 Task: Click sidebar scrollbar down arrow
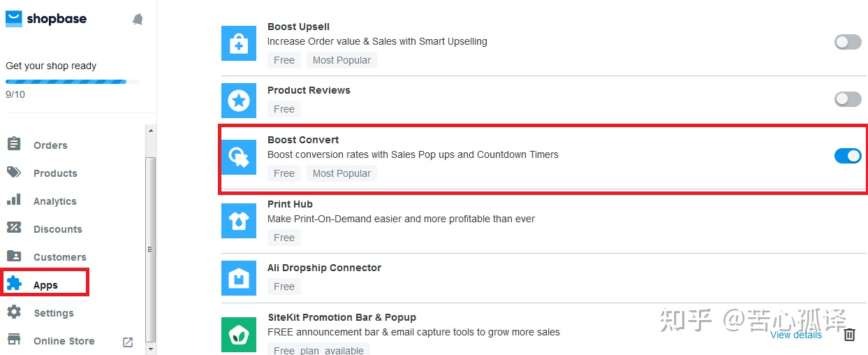point(150,348)
